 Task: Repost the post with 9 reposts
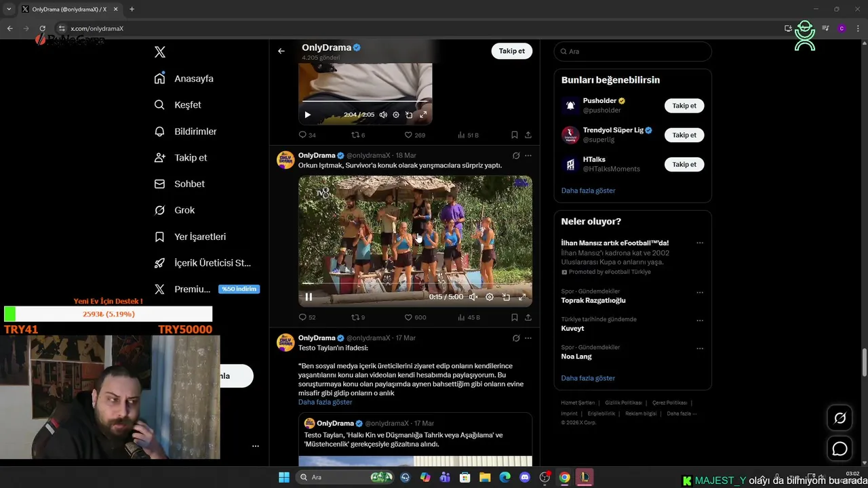tap(358, 317)
